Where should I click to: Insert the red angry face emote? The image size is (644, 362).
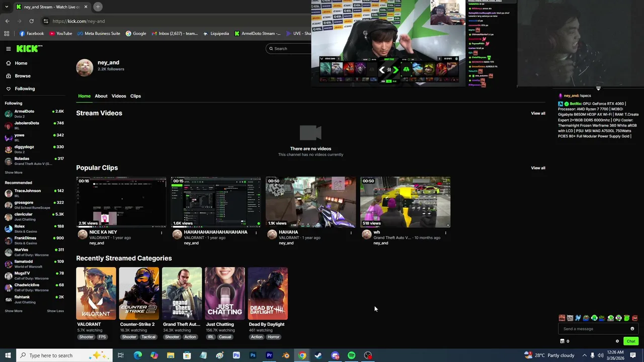pyautogui.click(x=635, y=318)
